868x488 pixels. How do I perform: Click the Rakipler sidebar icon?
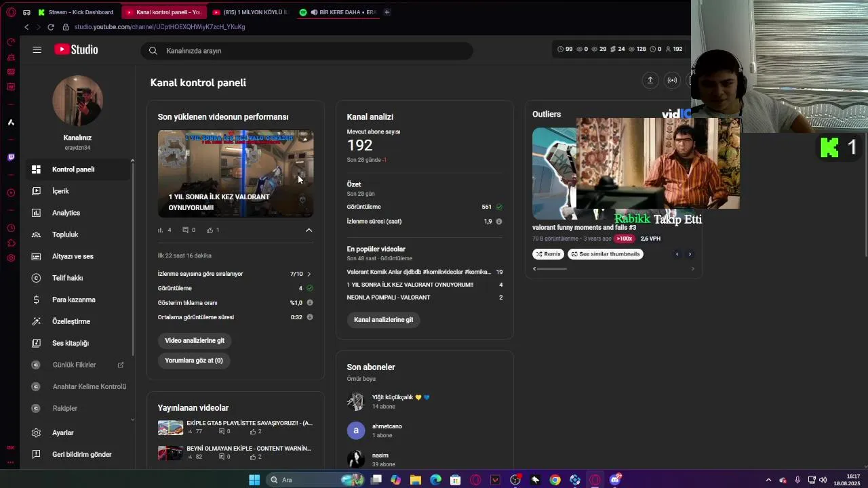[37, 408]
